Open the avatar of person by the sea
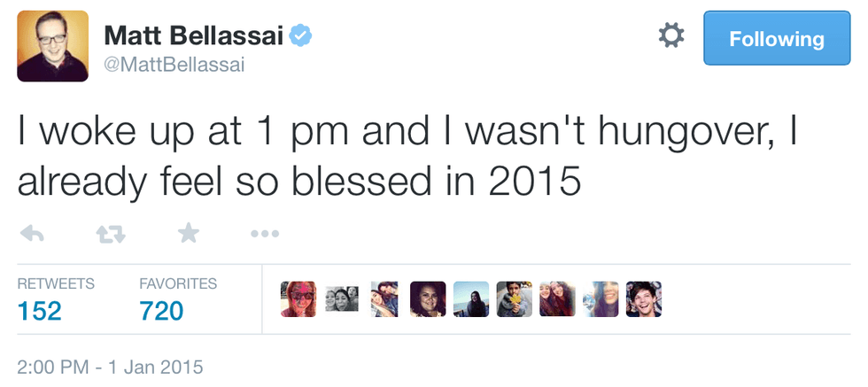This screenshot has width=868, height=387. 470,299
